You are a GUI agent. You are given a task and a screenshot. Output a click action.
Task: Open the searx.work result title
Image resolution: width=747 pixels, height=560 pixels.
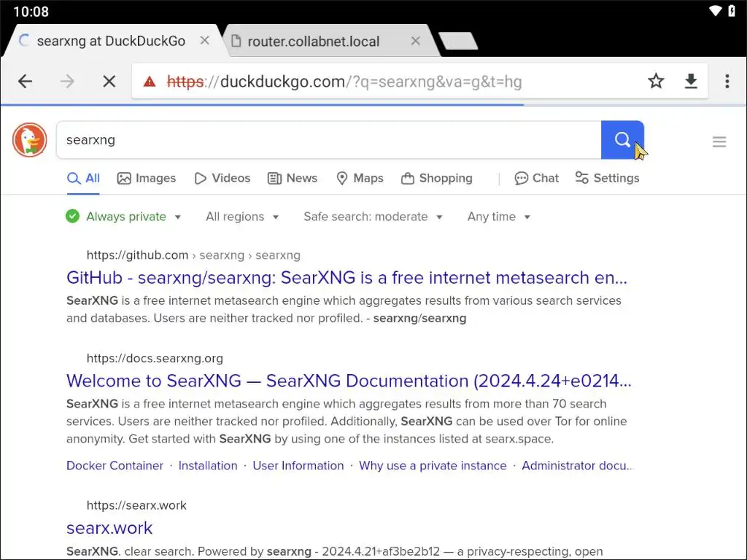point(109,528)
